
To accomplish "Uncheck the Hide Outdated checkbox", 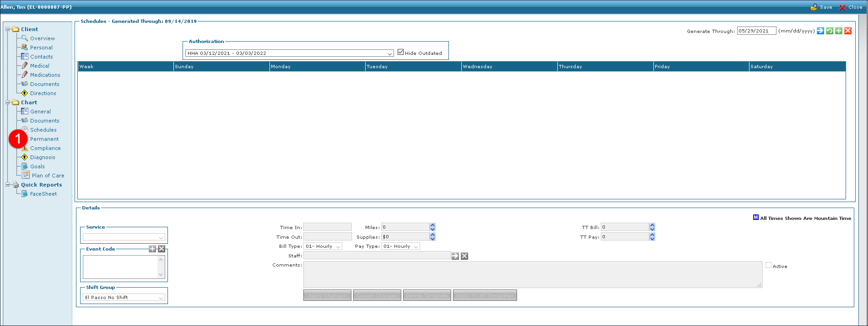I will click(401, 52).
